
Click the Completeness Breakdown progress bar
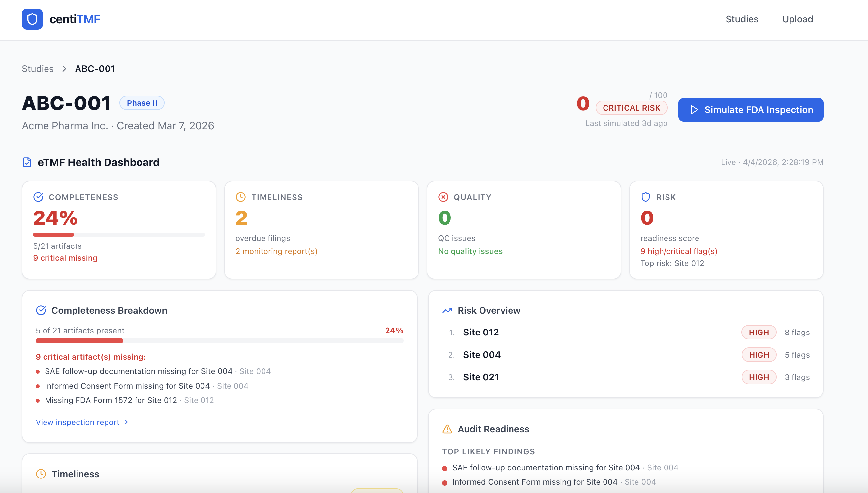click(219, 341)
